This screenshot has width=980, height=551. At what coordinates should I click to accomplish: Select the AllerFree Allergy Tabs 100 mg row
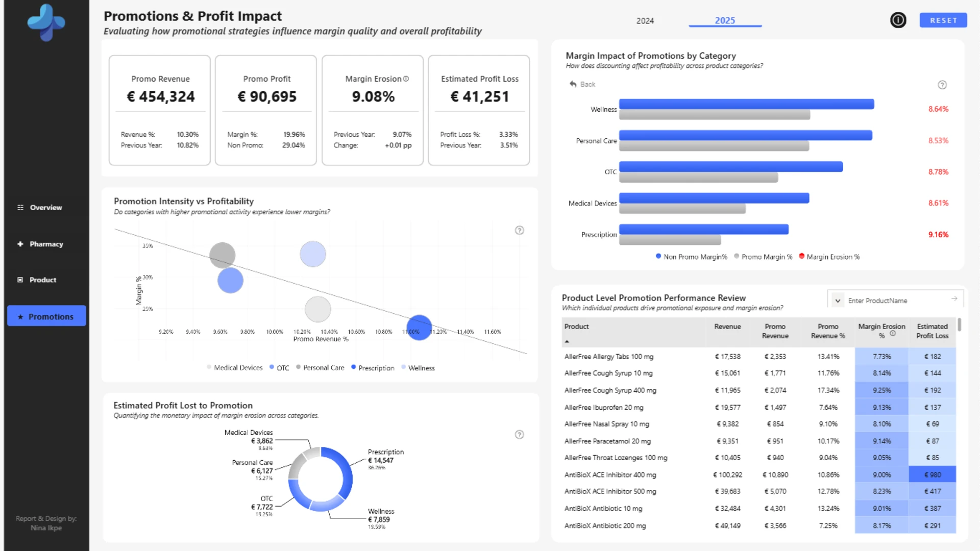coord(759,357)
